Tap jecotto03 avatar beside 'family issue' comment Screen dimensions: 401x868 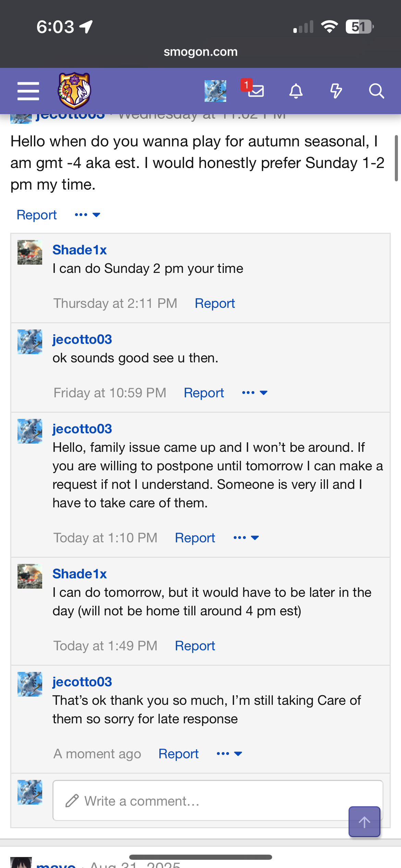click(x=30, y=431)
